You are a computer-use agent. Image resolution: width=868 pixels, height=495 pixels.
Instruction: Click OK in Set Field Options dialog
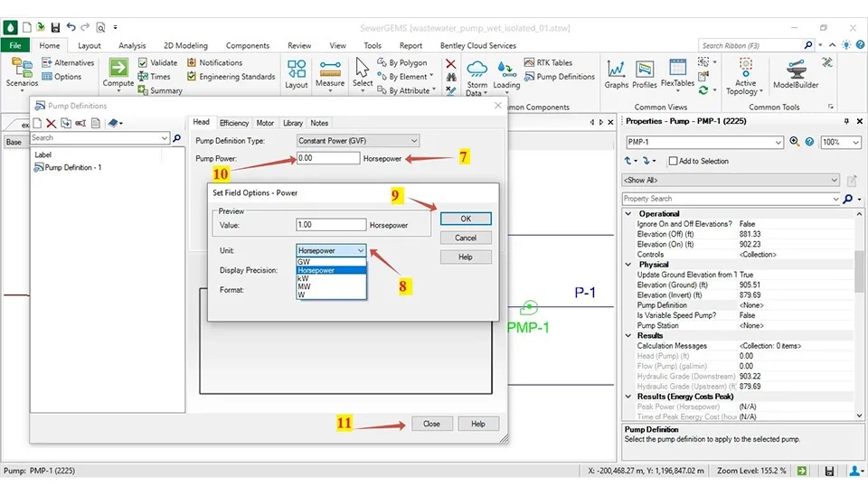[466, 219]
